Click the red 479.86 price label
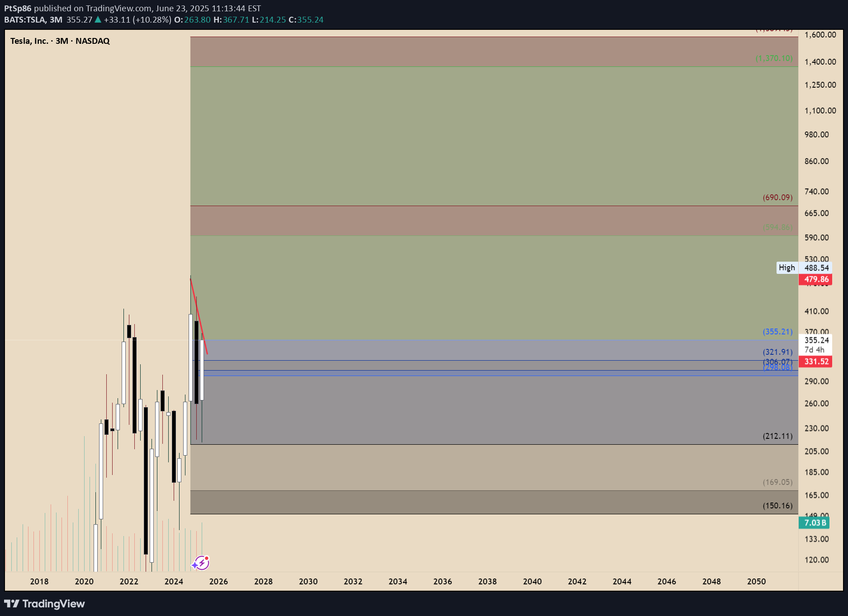The image size is (848, 616). (x=816, y=279)
